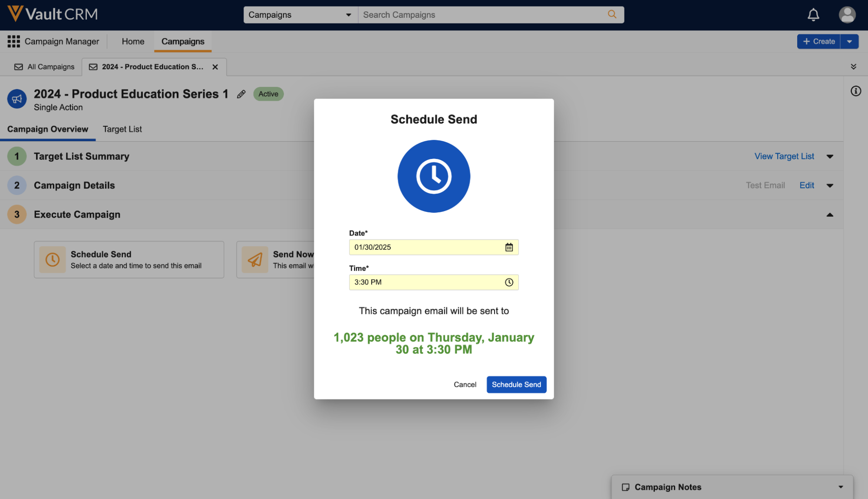This screenshot has width=868, height=499.
Task: Open the user profile avatar menu
Action: click(847, 15)
